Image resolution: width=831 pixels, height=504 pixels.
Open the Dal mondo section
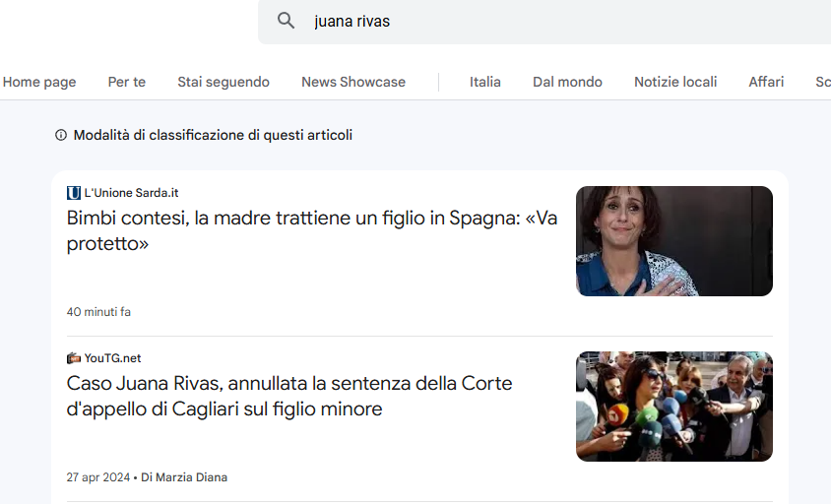coord(567,82)
